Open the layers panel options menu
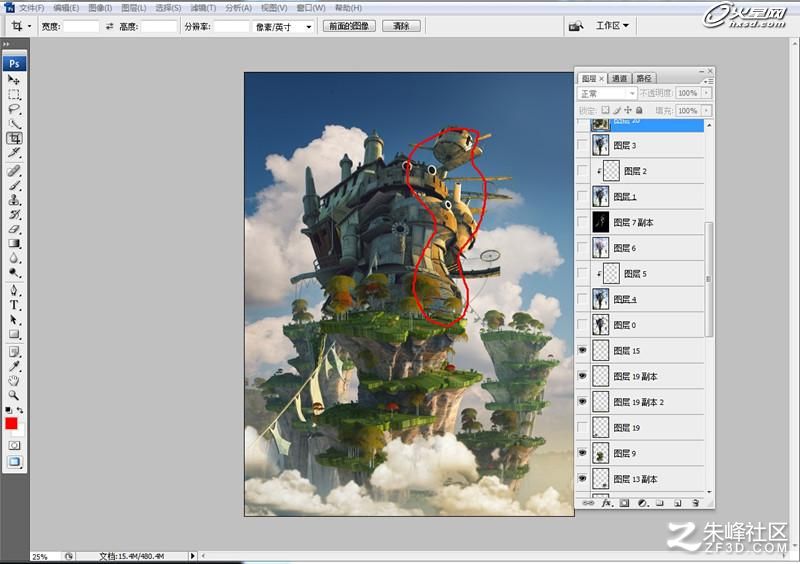Viewport: 800px width, 564px height. coord(708,81)
